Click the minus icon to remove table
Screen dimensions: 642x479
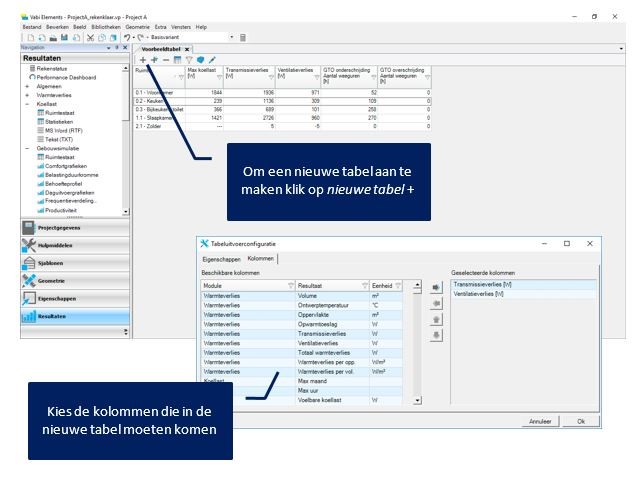pos(166,60)
